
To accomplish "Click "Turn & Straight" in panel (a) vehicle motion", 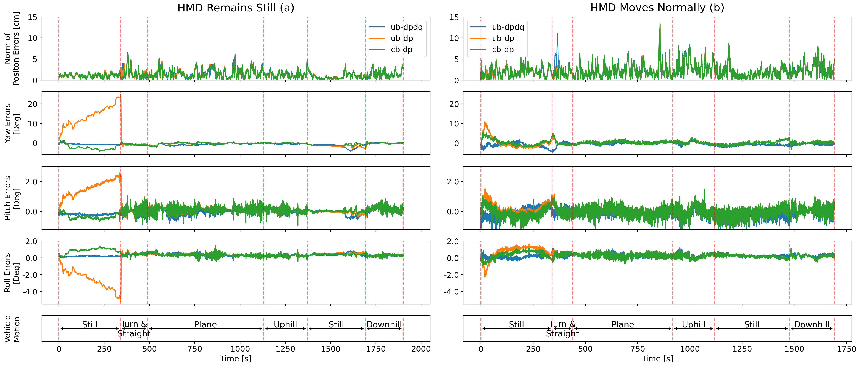I will point(134,329).
